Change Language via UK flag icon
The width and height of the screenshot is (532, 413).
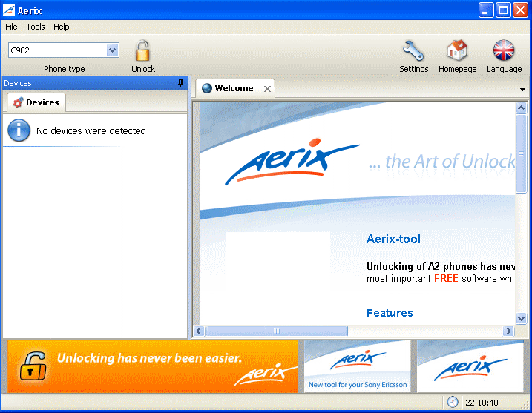[504, 50]
